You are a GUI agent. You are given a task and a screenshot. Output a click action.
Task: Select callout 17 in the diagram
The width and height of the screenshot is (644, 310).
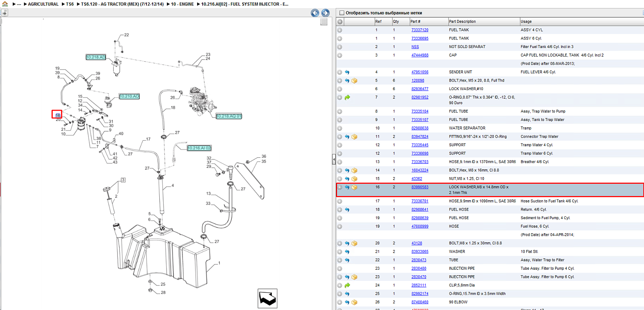[148, 139]
